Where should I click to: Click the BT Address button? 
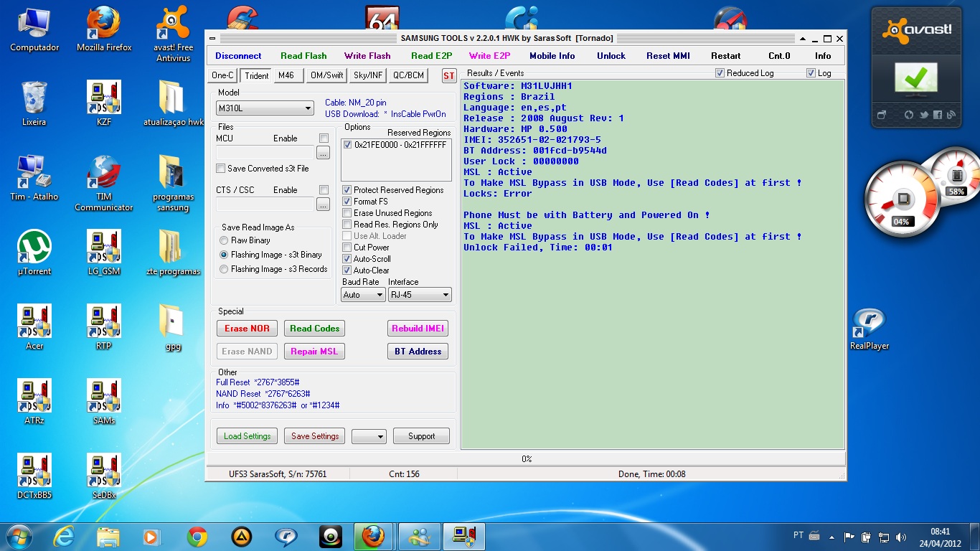(x=418, y=352)
